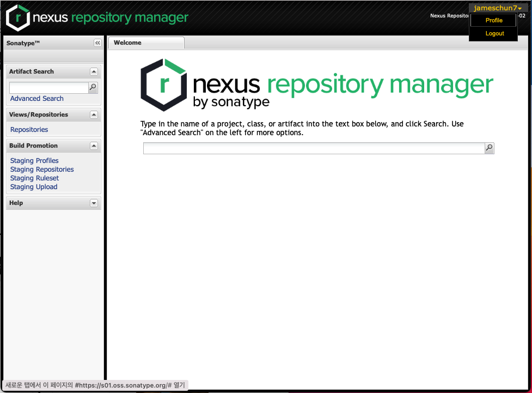Viewport: 532px width, 393px height.
Task: Focus the sidebar artifact search field
Action: click(49, 88)
